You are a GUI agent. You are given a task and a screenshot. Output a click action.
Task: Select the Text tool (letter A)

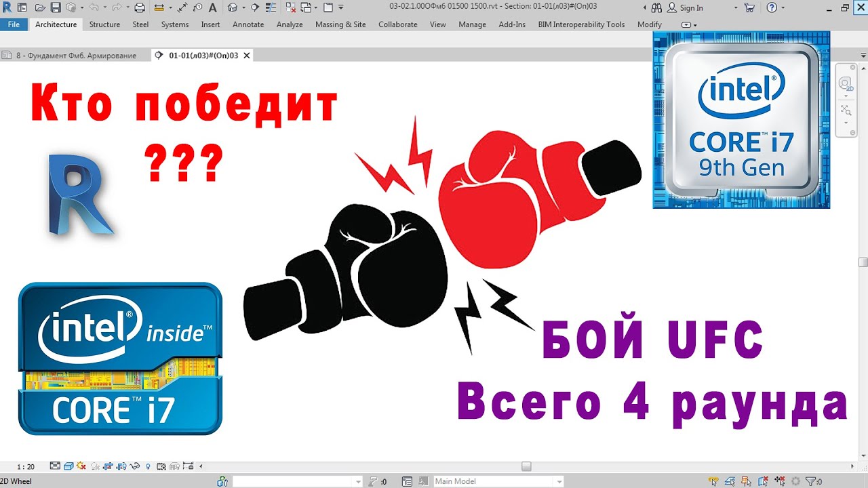pos(212,8)
